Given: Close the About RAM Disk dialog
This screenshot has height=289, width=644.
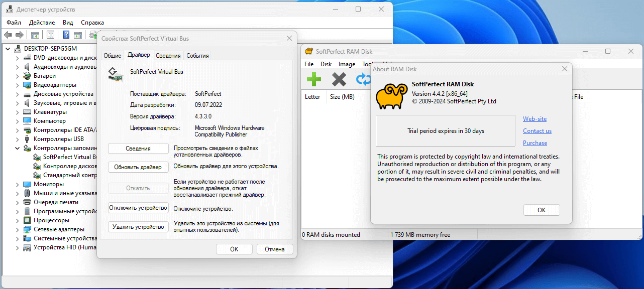Looking at the screenshot, I should pos(565,69).
